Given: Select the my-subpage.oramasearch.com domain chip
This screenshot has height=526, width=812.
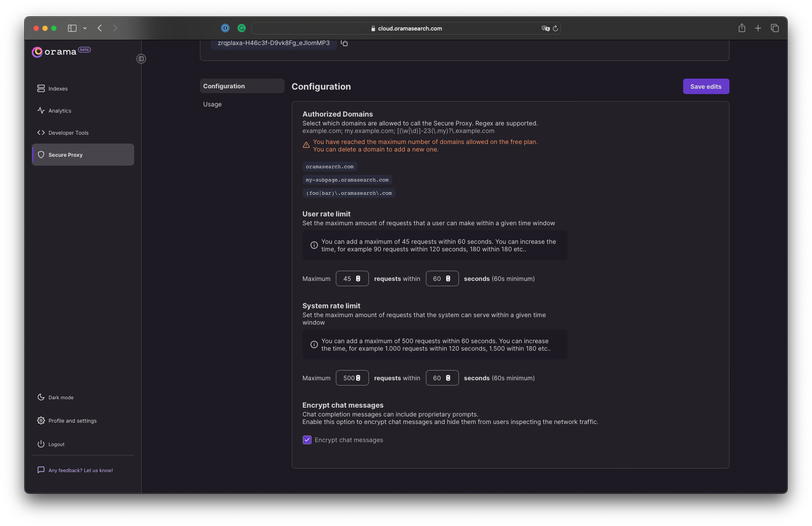Looking at the screenshot, I should pyautogui.click(x=347, y=180).
